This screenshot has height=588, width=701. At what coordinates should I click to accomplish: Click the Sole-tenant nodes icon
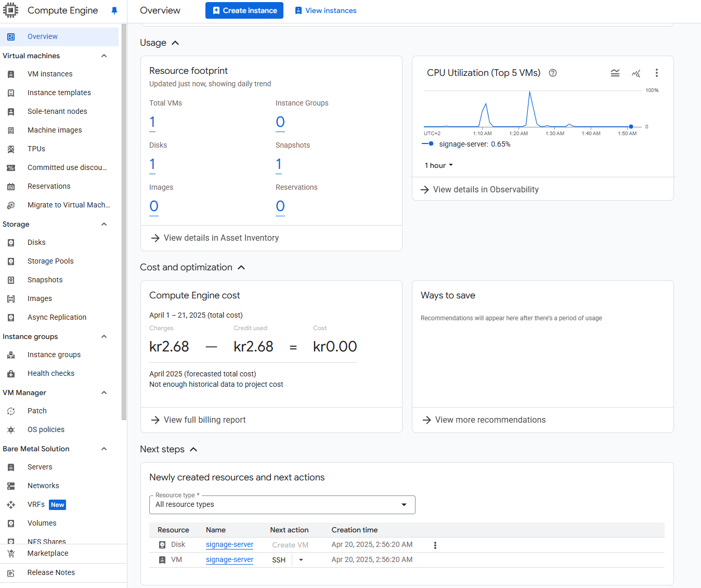coord(11,112)
